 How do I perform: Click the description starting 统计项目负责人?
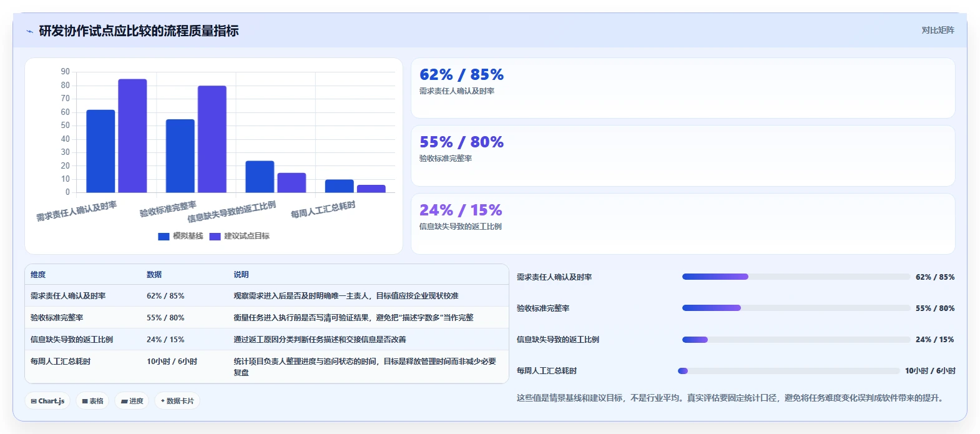pyautogui.click(x=365, y=367)
